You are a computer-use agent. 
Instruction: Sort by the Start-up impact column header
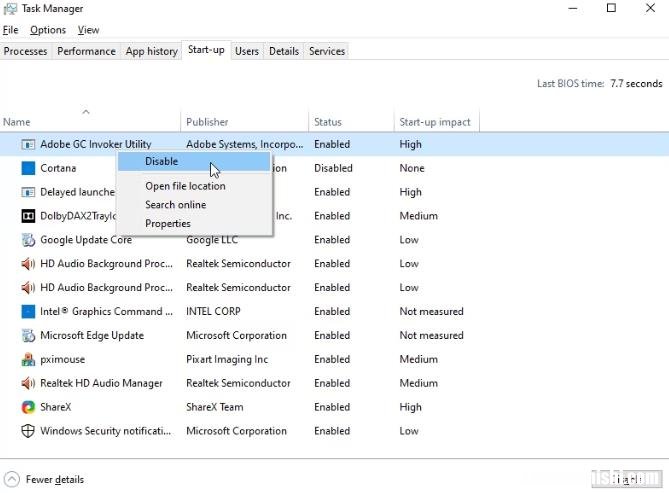click(435, 122)
